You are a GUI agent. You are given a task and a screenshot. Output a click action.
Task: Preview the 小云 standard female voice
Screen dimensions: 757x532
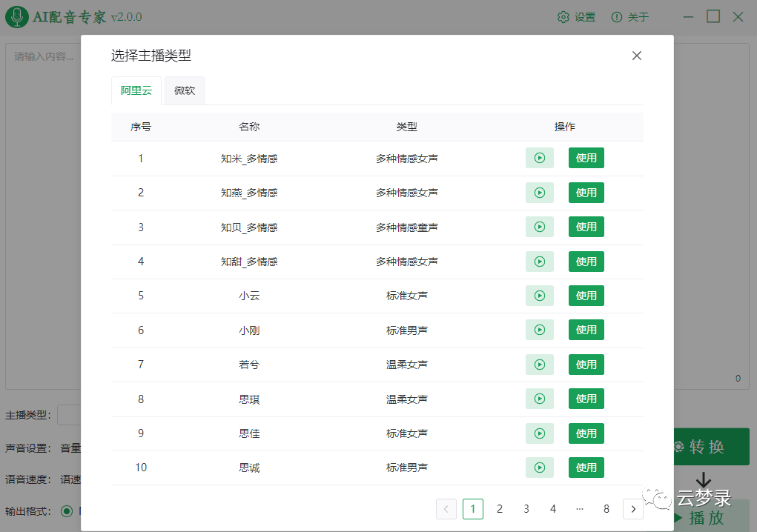(540, 296)
